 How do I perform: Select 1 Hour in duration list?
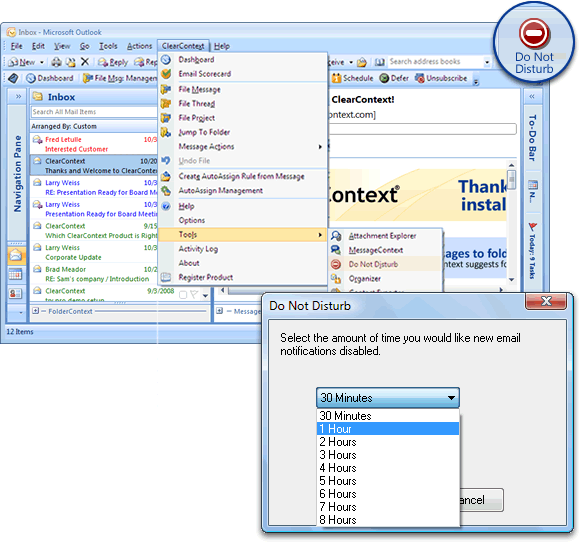pyautogui.click(x=388, y=429)
